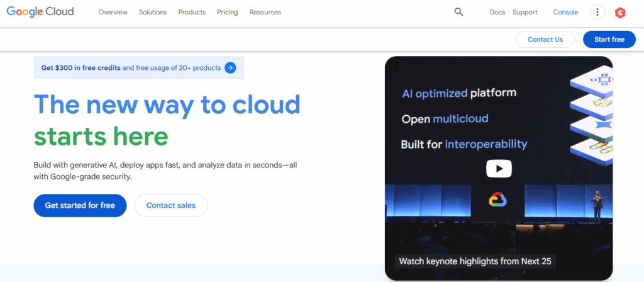Click Watch keynote highlights from Next 25 caption
The height and width of the screenshot is (282, 644).
coord(475,261)
